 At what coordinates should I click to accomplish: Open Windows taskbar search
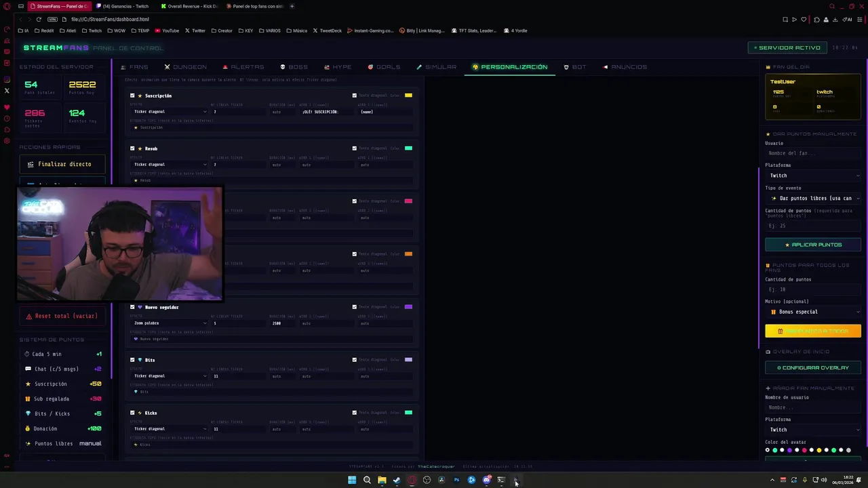tap(367, 481)
